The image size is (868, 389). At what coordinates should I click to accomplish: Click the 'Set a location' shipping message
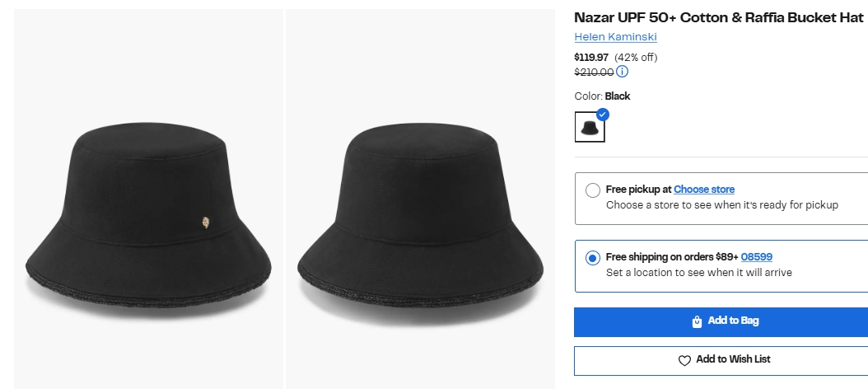tap(698, 272)
